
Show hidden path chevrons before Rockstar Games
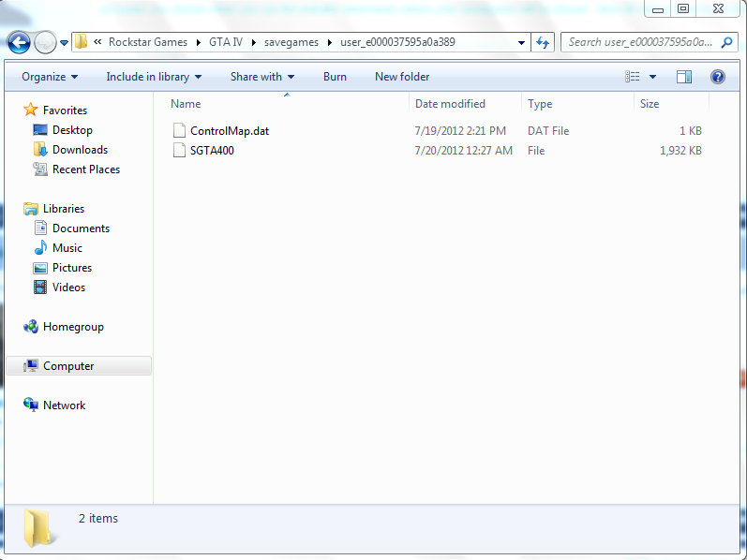97,42
